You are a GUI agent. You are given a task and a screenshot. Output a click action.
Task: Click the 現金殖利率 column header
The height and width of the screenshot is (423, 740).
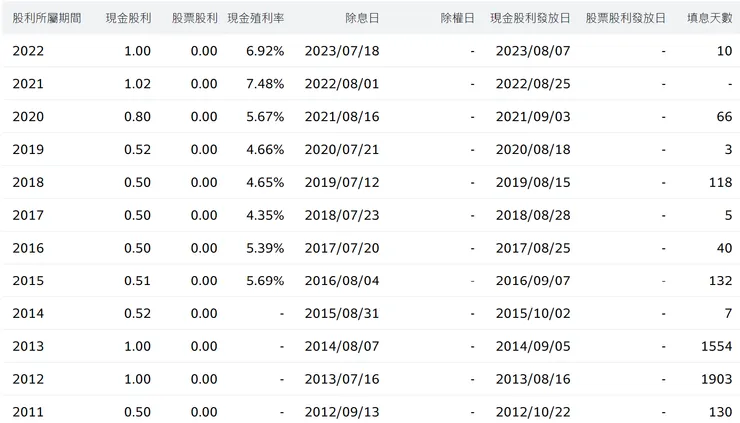(x=256, y=18)
